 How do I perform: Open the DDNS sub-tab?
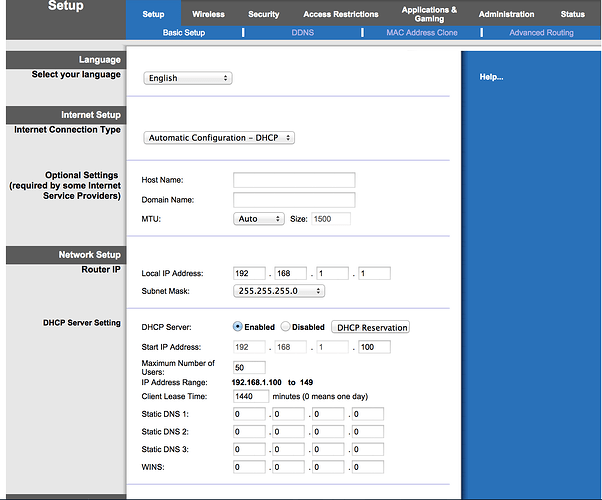[x=303, y=33]
